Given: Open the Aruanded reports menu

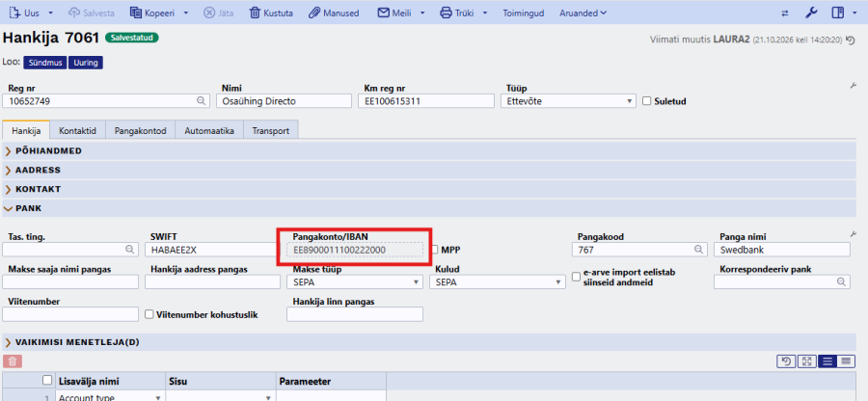Looking at the screenshot, I should tap(583, 13).
